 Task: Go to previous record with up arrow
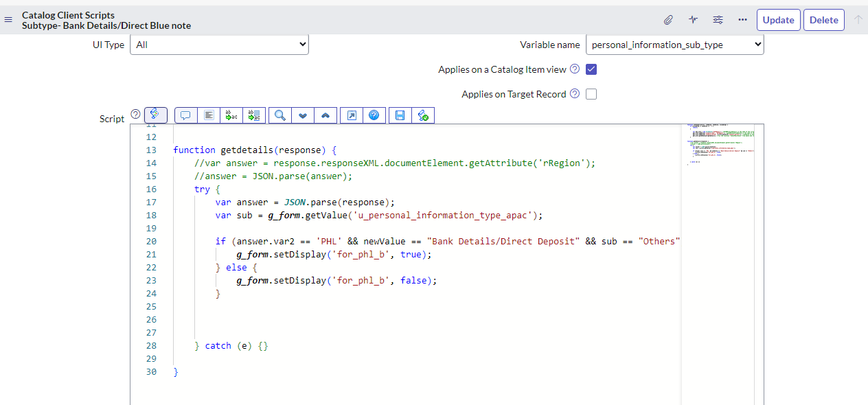(x=858, y=20)
